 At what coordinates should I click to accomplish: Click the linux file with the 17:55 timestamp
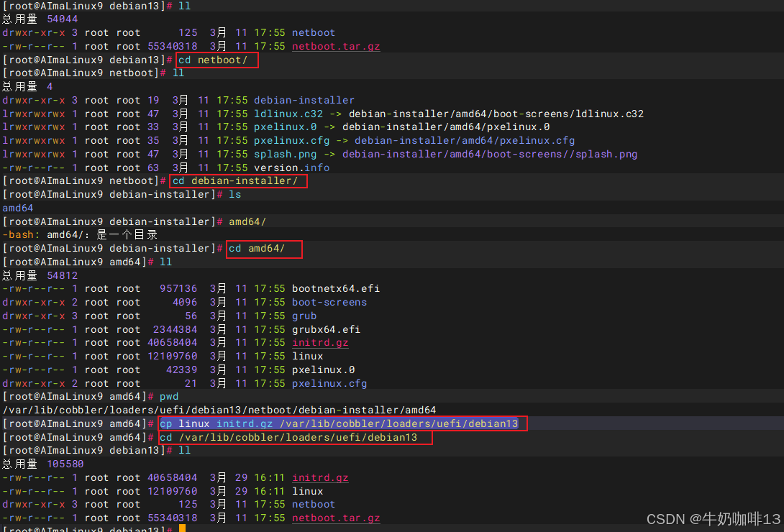tap(308, 356)
